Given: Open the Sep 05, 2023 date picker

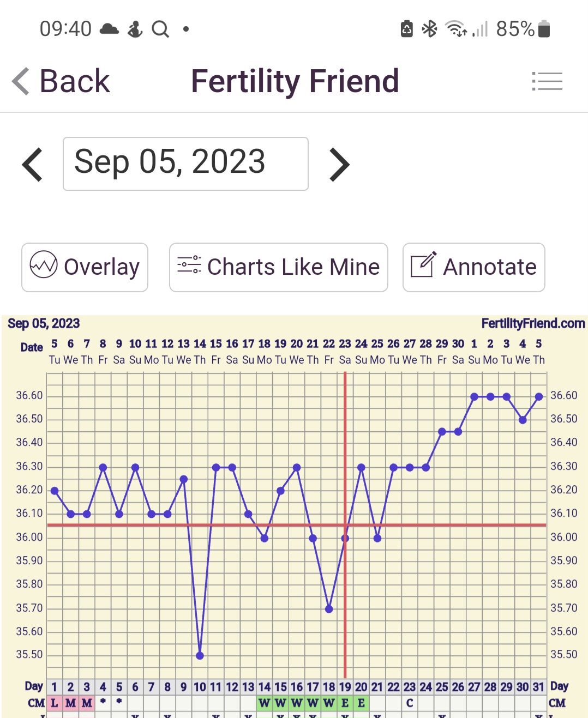Looking at the screenshot, I should (185, 164).
